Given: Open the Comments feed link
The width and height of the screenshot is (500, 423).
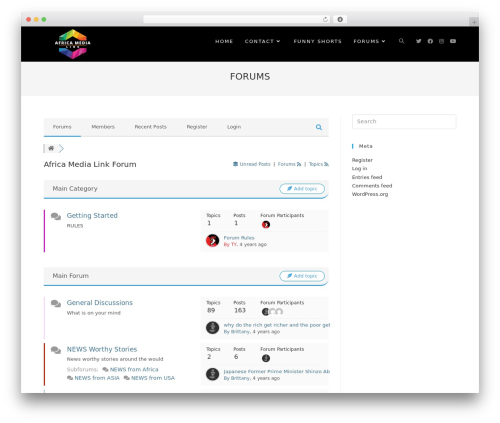Looking at the screenshot, I should pos(372,186).
